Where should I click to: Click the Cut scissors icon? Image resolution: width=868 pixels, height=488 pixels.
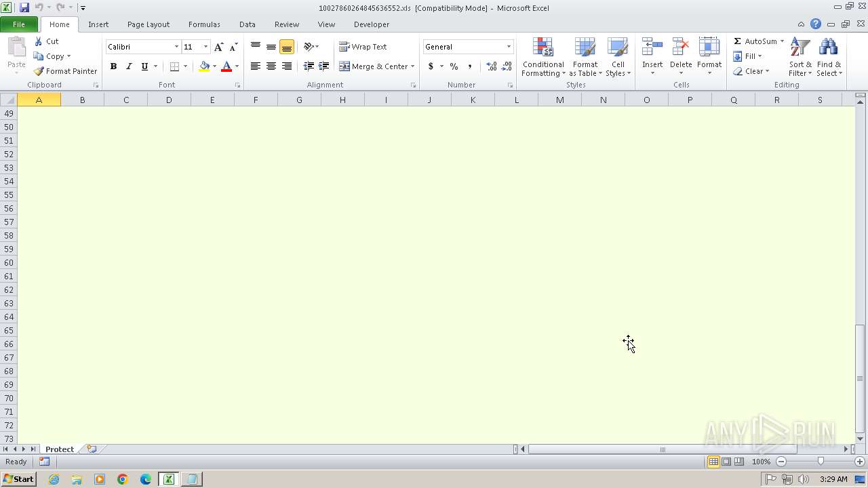[39, 41]
